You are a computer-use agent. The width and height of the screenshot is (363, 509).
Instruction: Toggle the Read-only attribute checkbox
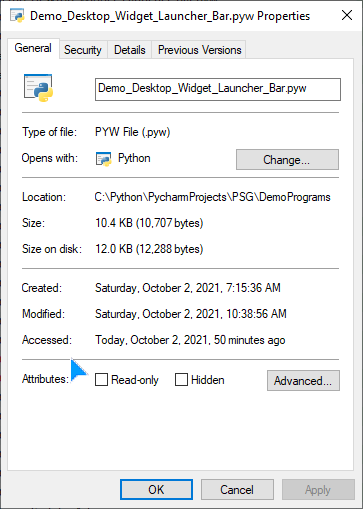[101, 379]
